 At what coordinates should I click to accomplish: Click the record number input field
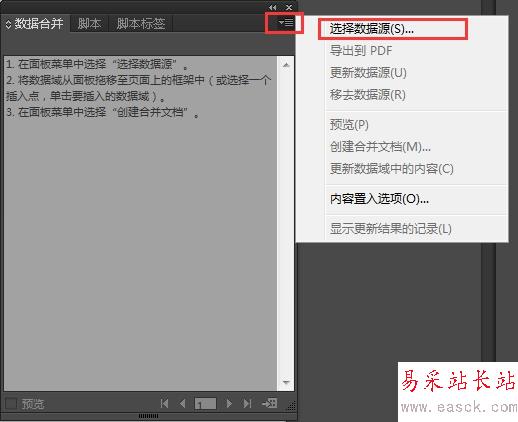pyautogui.click(x=205, y=404)
